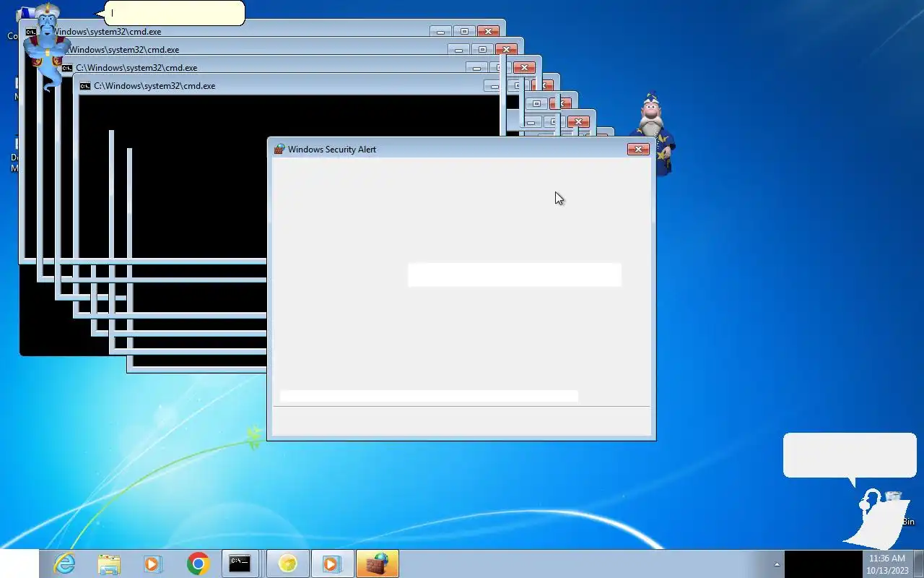Launch pinned Windows Media Player beside Explorer icon
This screenshot has width=924, height=578.
[153, 564]
